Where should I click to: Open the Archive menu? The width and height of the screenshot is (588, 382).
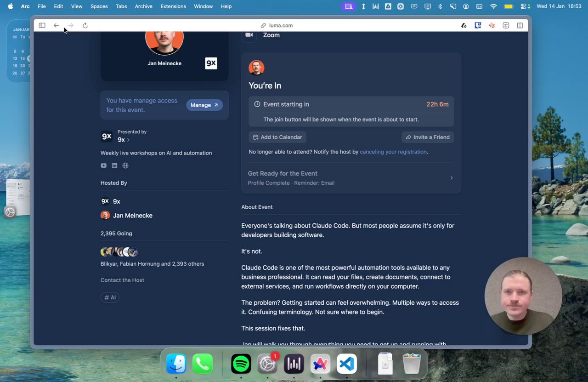pyautogui.click(x=144, y=6)
